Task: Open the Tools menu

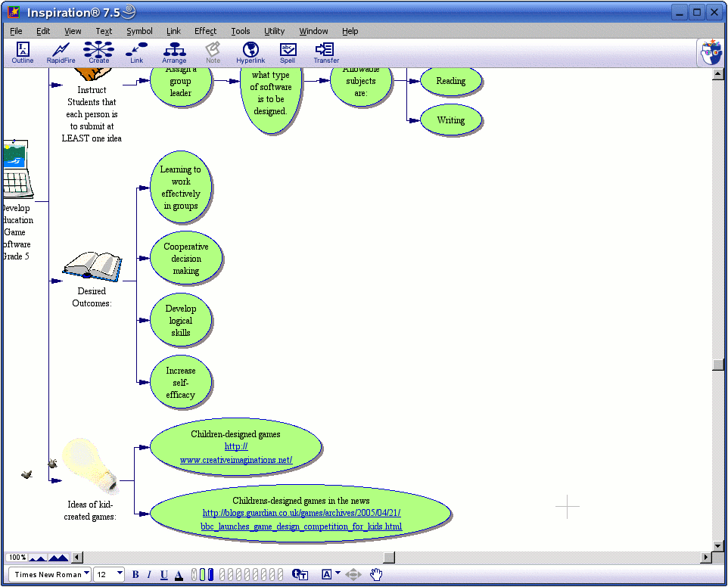Action: (241, 31)
